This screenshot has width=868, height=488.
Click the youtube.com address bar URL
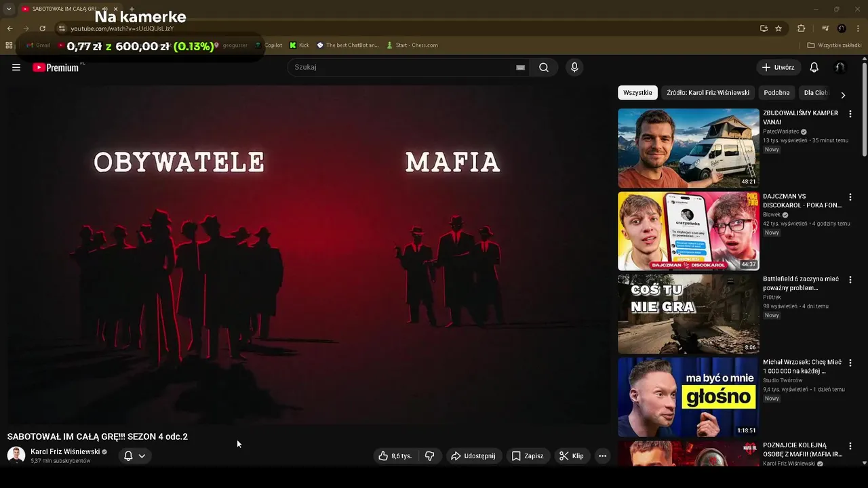point(122,28)
